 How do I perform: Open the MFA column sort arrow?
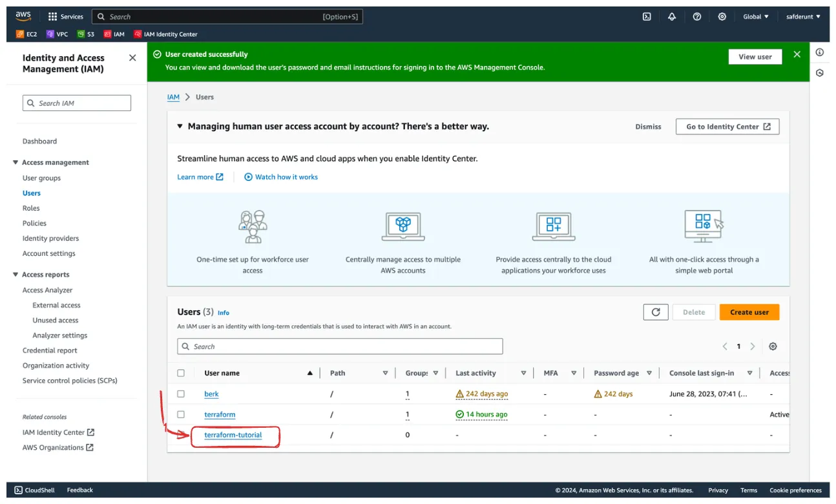tap(574, 373)
